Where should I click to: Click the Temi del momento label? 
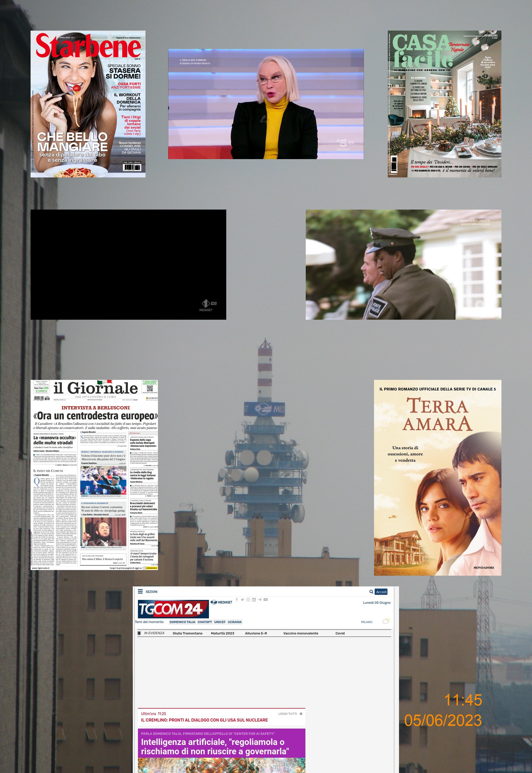click(x=149, y=622)
